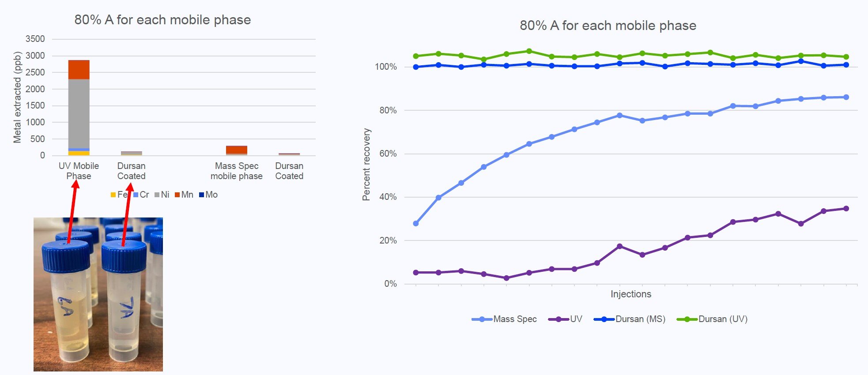The width and height of the screenshot is (868, 375).
Task: Click the Cr legend entry
Action: click(141, 195)
